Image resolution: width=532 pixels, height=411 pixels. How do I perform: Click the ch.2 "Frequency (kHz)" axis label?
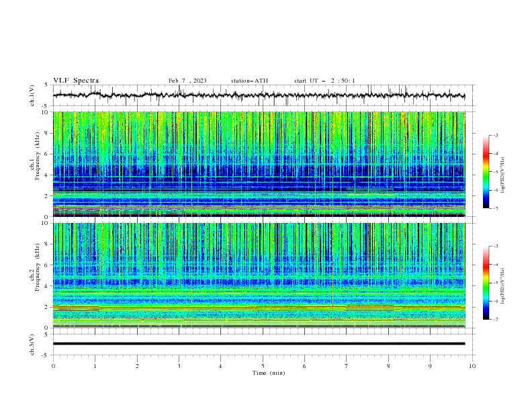click(38, 267)
